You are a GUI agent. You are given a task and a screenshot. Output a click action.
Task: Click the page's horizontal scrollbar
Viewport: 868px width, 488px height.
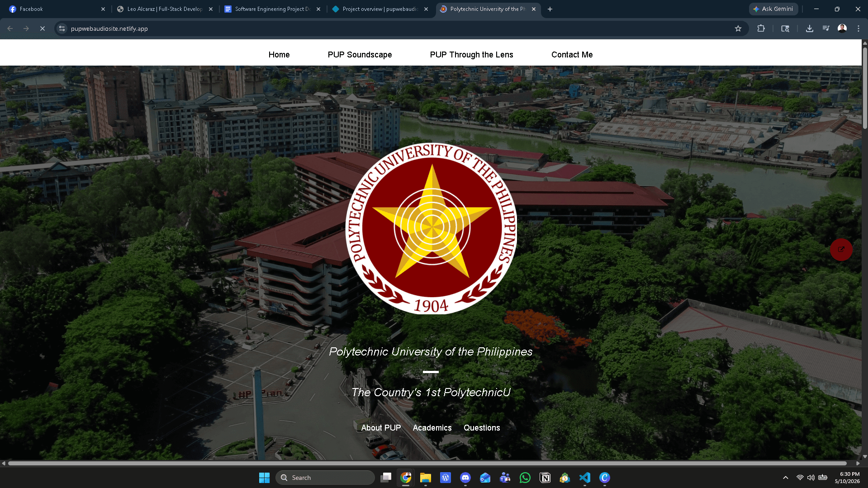[x=427, y=463]
